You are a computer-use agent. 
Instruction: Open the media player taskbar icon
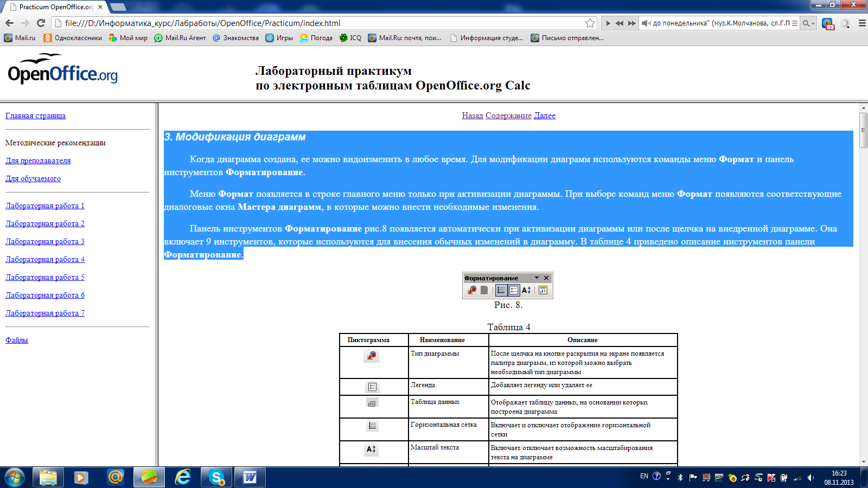[x=81, y=477]
